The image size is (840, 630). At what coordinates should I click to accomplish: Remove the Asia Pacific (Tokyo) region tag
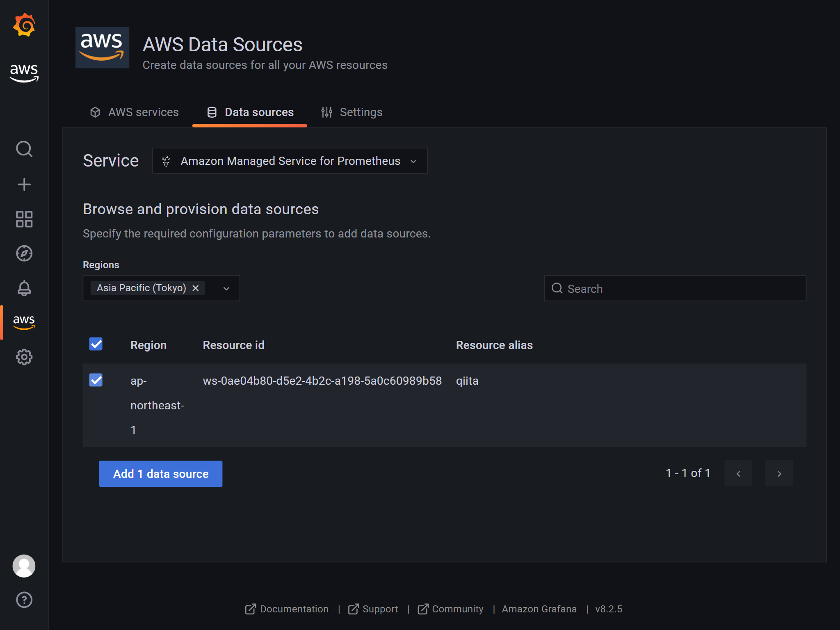point(196,288)
